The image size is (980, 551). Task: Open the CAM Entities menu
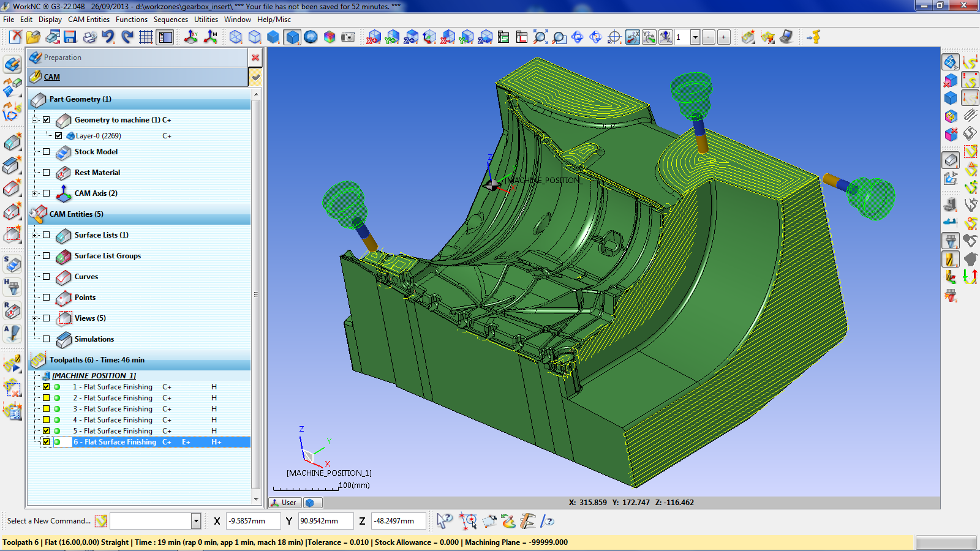[x=89, y=20]
